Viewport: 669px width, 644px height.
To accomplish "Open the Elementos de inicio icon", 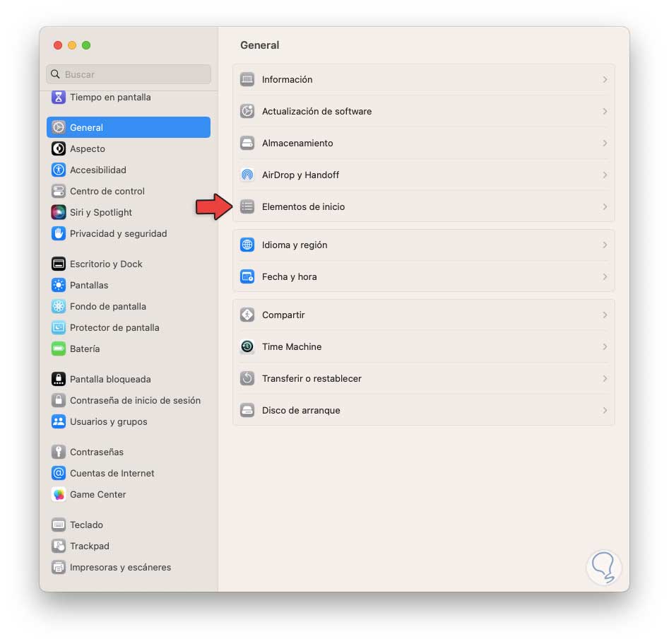I will [x=247, y=206].
